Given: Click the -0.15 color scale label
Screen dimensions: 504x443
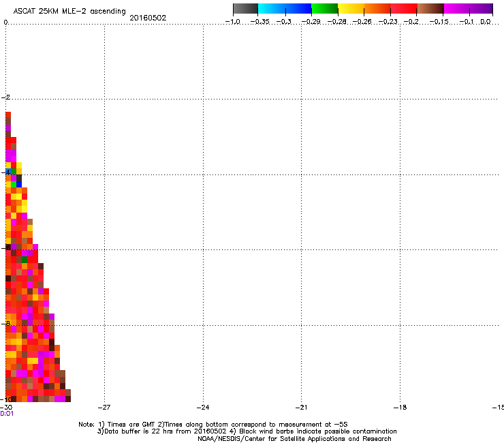Looking at the screenshot, I should click(x=439, y=22).
